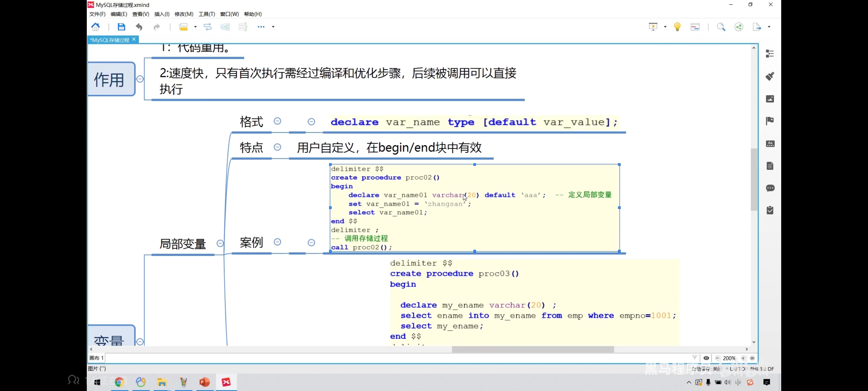Viewport: 868px width, 391px height.
Task: Open the outline panel in sidebar
Action: tap(770, 54)
